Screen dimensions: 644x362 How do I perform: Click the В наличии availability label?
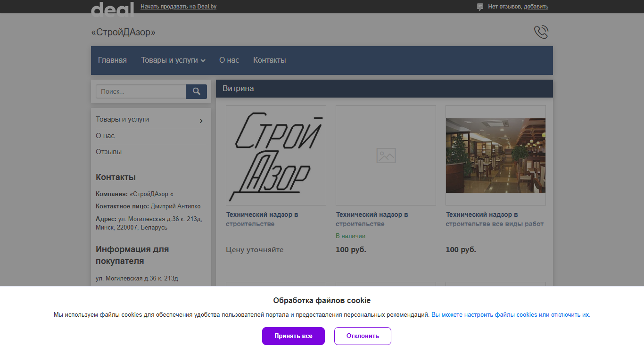pyautogui.click(x=350, y=236)
